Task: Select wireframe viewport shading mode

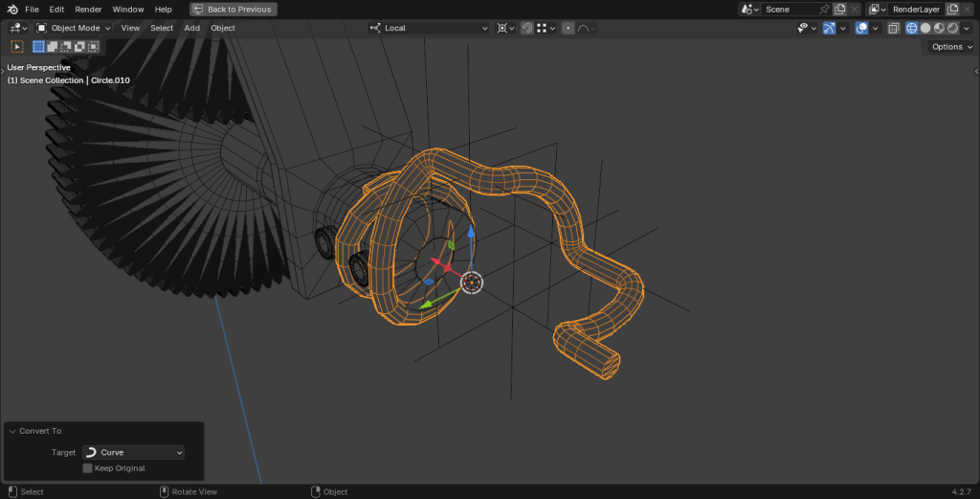Action: pos(911,28)
